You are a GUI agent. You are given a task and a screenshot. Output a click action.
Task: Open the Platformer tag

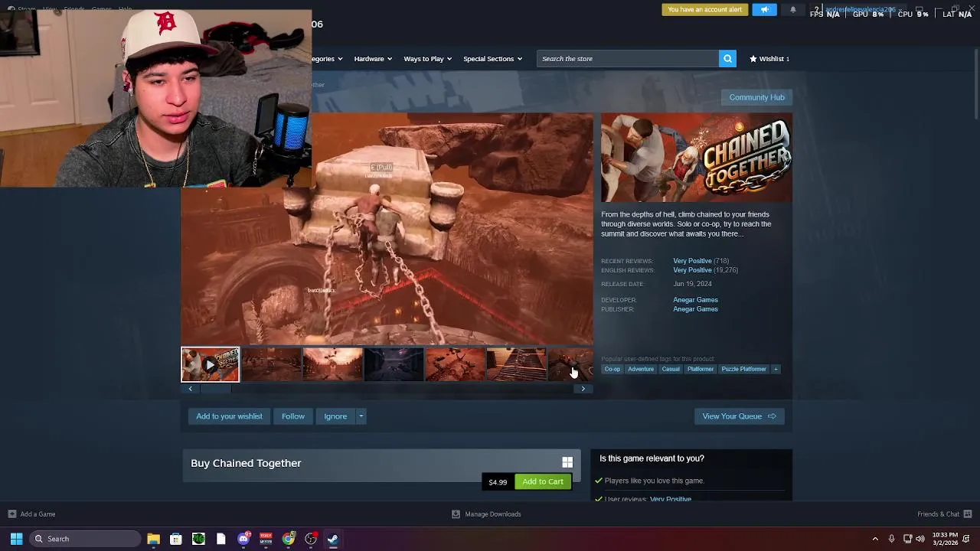(x=701, y=369)
